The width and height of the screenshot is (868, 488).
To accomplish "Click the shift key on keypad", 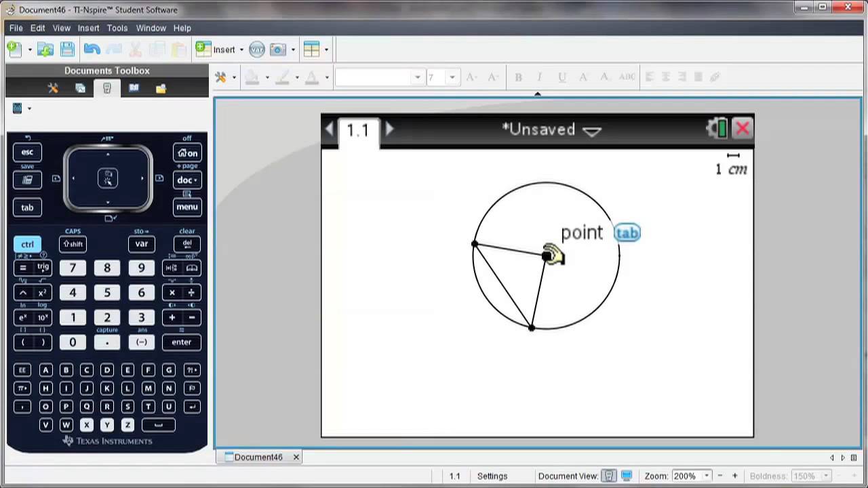I will (73, 244).
